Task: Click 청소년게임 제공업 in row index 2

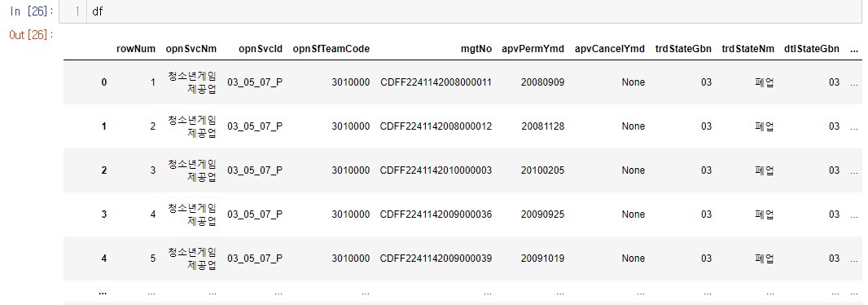Action: tap(192, 170)
